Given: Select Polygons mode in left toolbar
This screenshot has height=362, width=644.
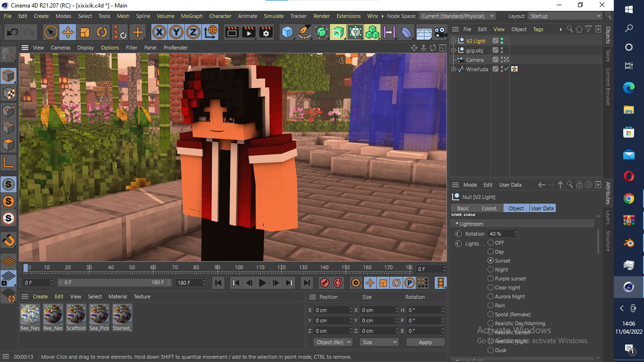Looking at the screenshot, I should (8, 145).
